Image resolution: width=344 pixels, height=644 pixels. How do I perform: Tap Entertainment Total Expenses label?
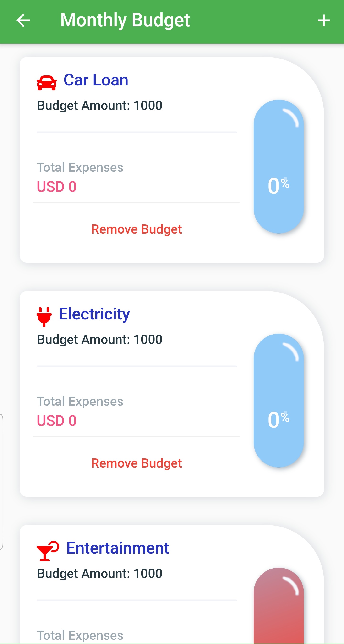click(80, 635)
